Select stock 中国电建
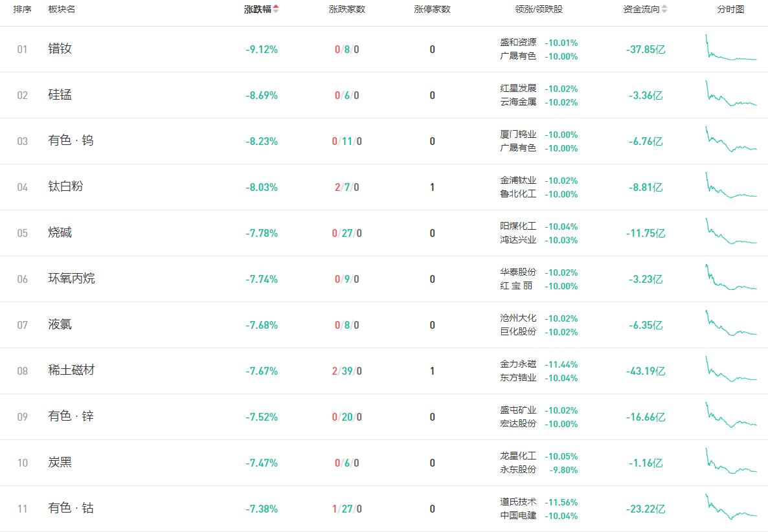Viewport: 768px width, 532px height. [518, 516]
